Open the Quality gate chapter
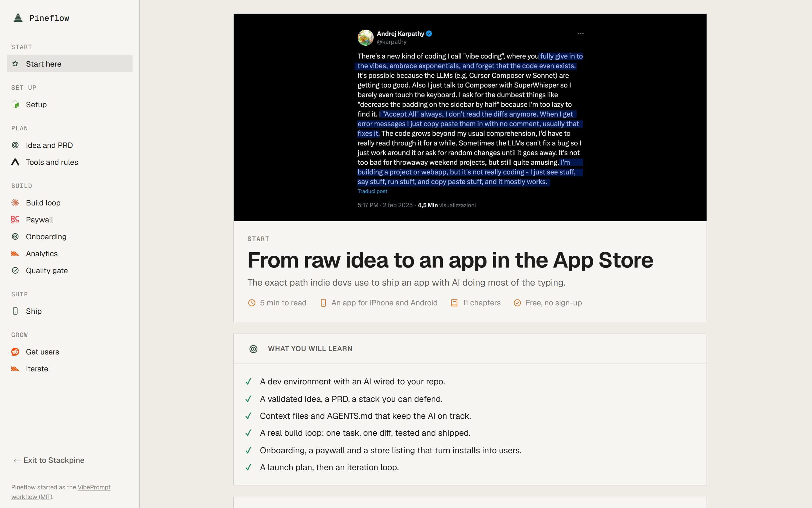This screenshot has height=508, width=812. pyautogui.click(x=69, y=270)
